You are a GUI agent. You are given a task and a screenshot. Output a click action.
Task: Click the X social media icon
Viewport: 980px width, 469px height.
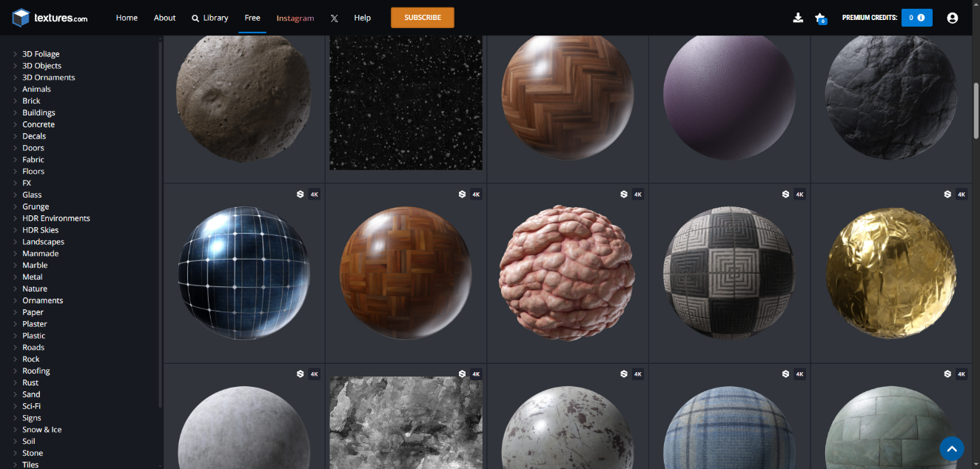coord(334,18)
